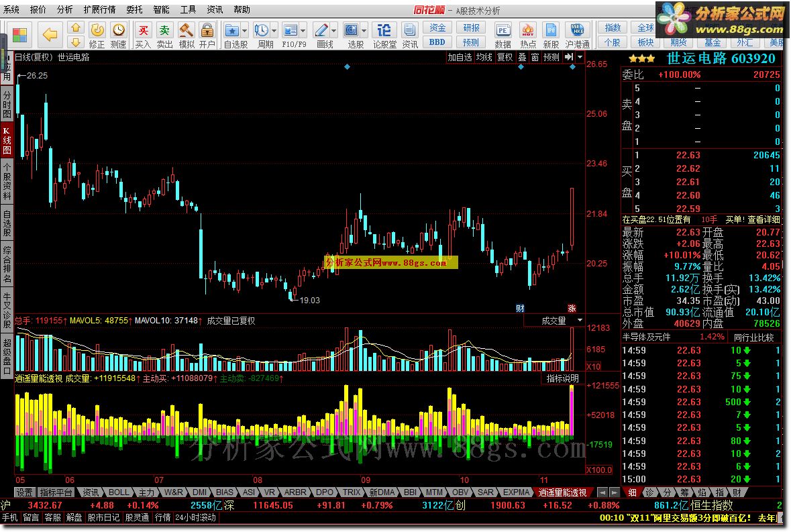Click the yellow down arrow icon
Viewport: 791px width, 532px height.
tap(75, 42)
